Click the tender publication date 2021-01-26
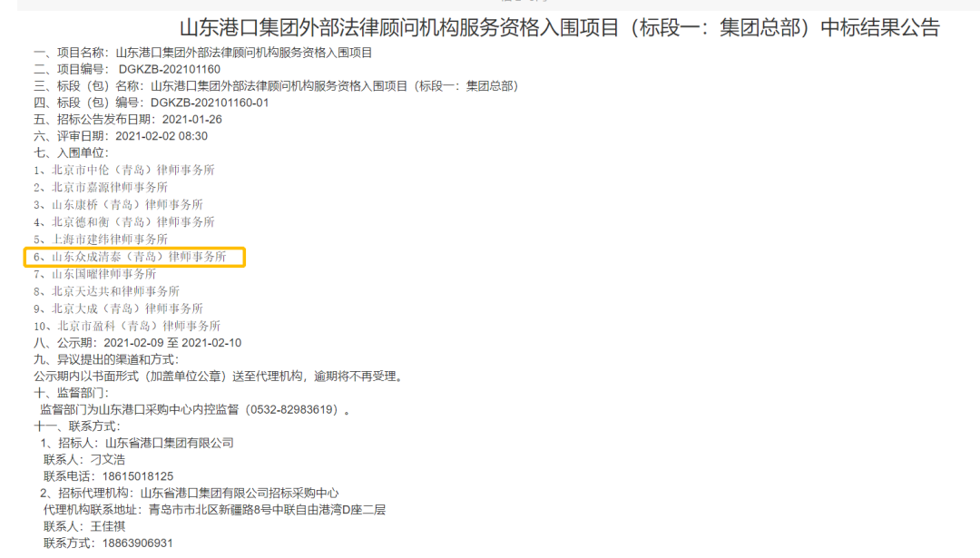This screenshot has width=980, height=558. pos(191,120)
